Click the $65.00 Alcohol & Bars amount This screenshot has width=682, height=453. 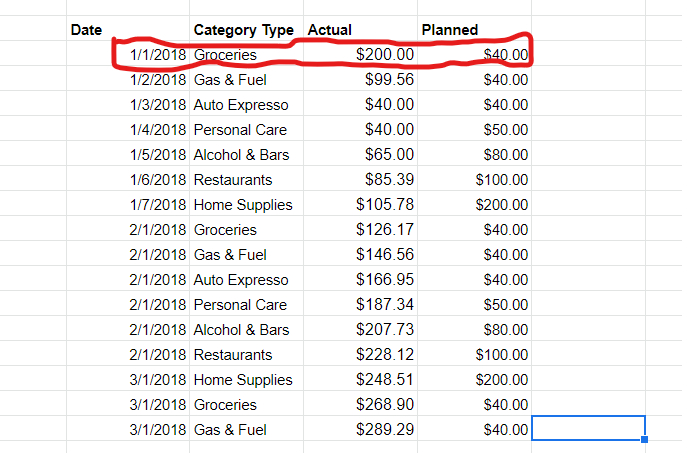click(360, 154)
